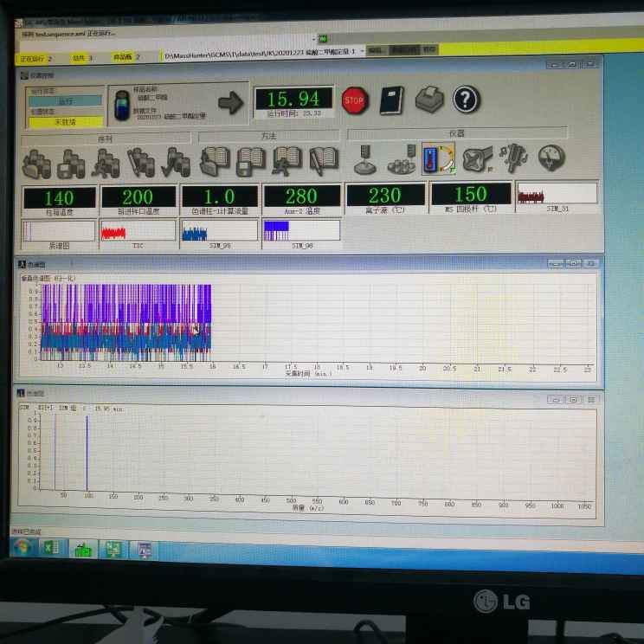Click the red STOP run button
644x644 pixels.
point(354,100)
